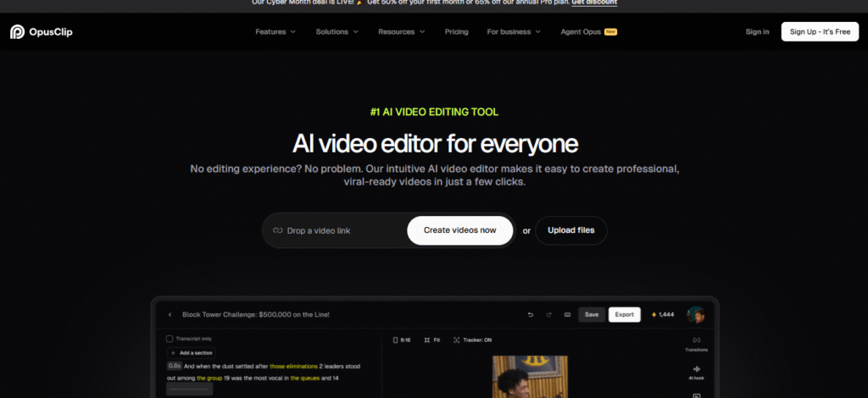
Task: Expand the Features dropdown menu
Action: coord(275,32)
